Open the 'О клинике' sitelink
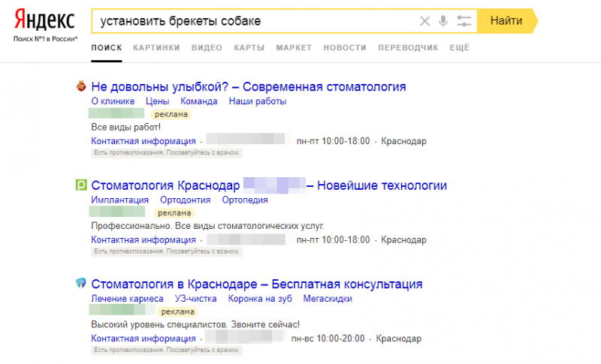Screen dimensions: 601x364 pos(113,101)
